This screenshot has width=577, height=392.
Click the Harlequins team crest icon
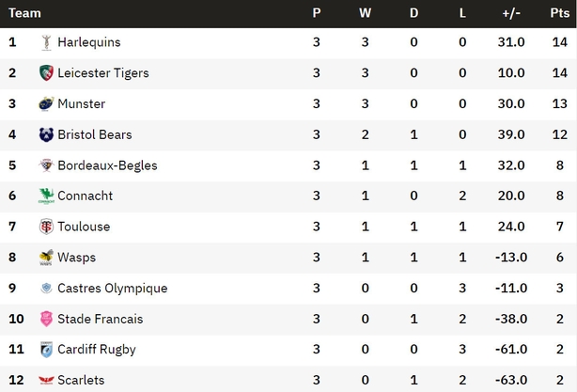coord(46,42)
